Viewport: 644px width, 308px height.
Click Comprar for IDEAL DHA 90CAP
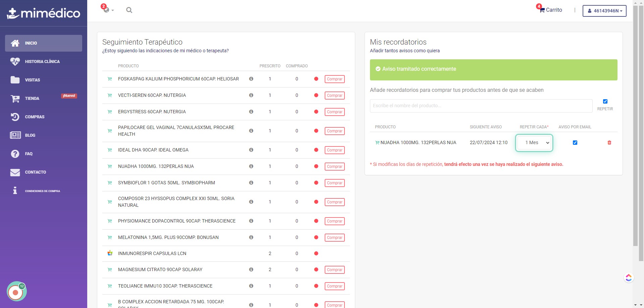[x=334, y=150]
